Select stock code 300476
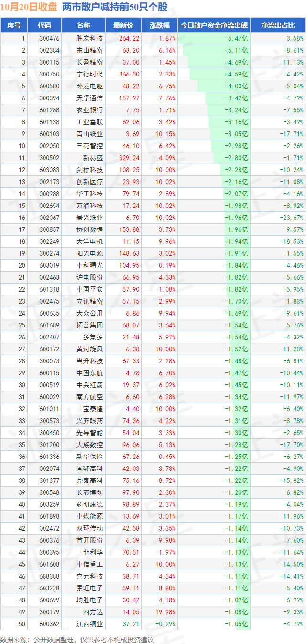Image resolution: width=306 pixels, height=644 pixels. tap(49, 38)
